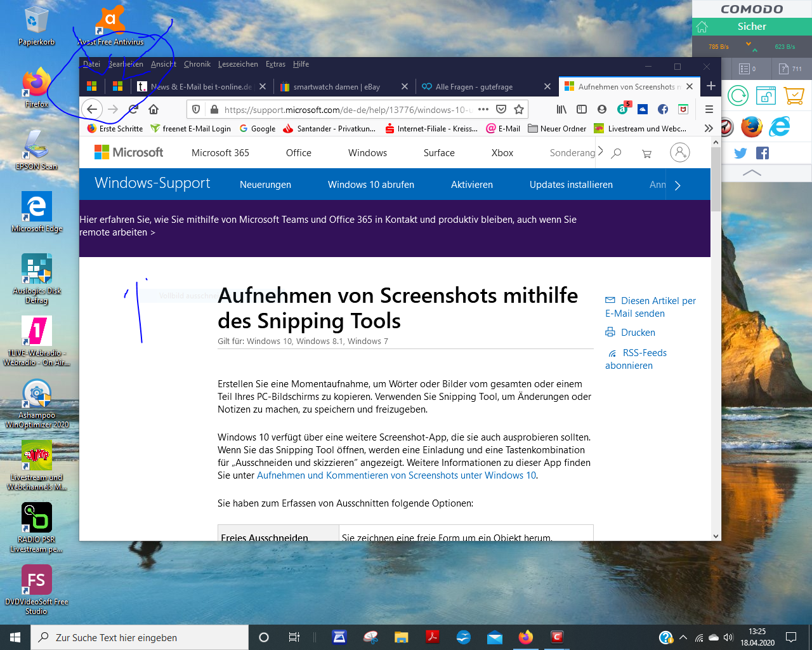Click Comodo green update circle icon

[x=738, y=96]
